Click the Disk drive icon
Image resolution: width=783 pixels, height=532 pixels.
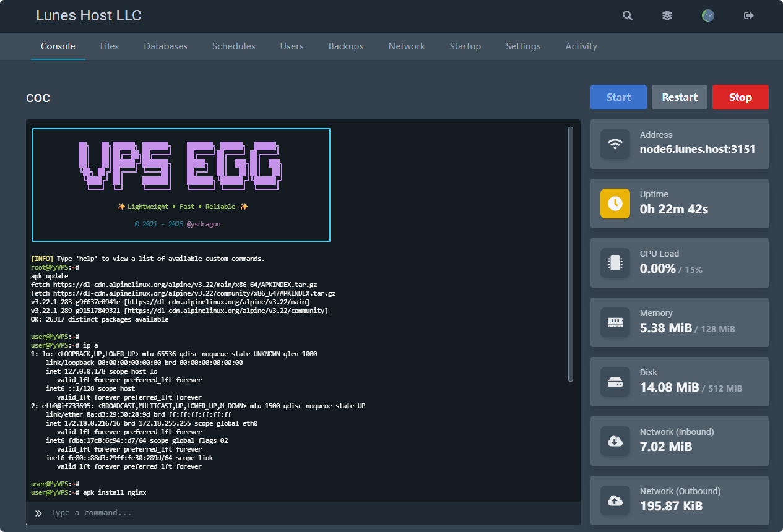tap(615, 382)
